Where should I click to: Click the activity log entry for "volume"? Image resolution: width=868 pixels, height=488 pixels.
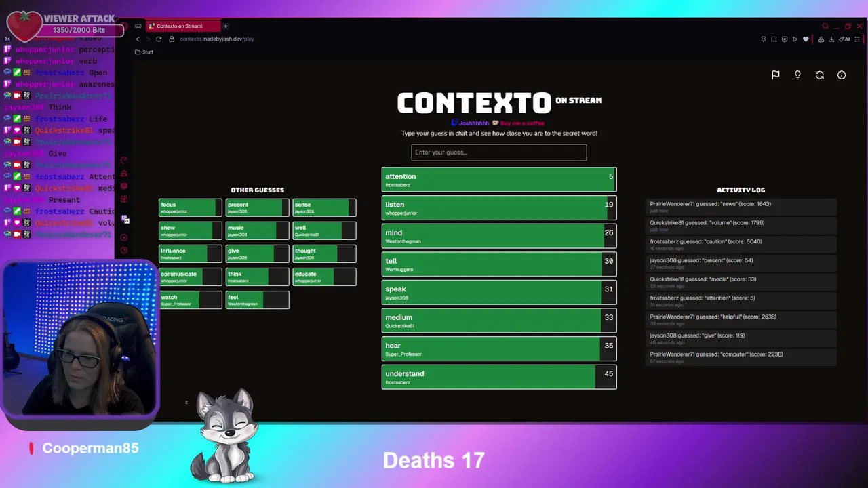click(741, 226)
